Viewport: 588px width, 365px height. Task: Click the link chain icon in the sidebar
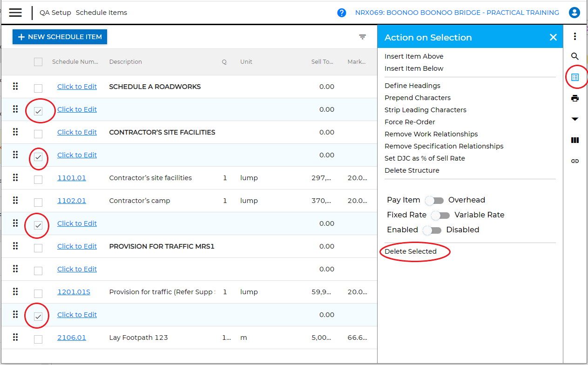575,161
